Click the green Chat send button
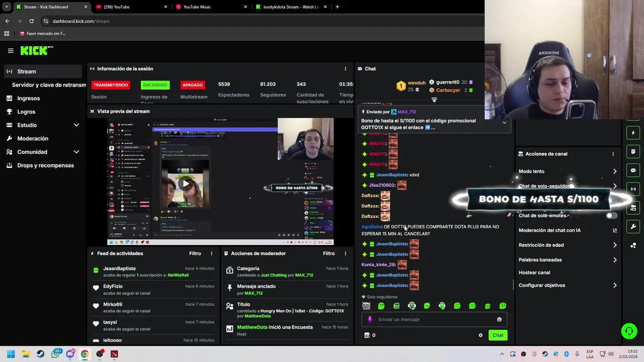This screenshot has width=644, height=362. (498, 335)
